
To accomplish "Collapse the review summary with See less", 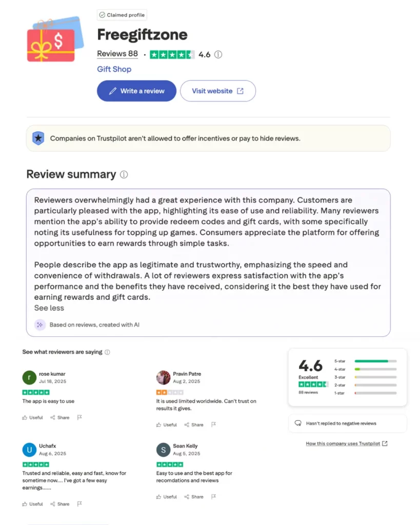I will 49,308.
